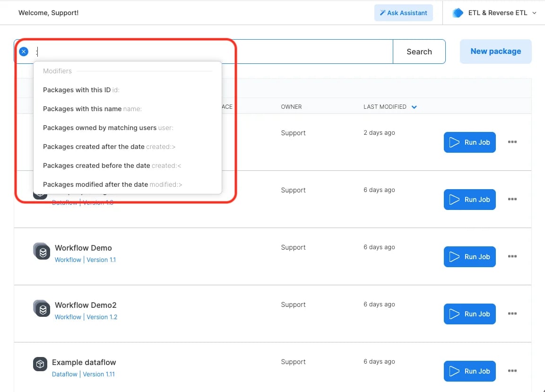This screenshot has height=392, width=545.
Task: Click the Support owner of Workflow Demo
Action: point(293,247)
